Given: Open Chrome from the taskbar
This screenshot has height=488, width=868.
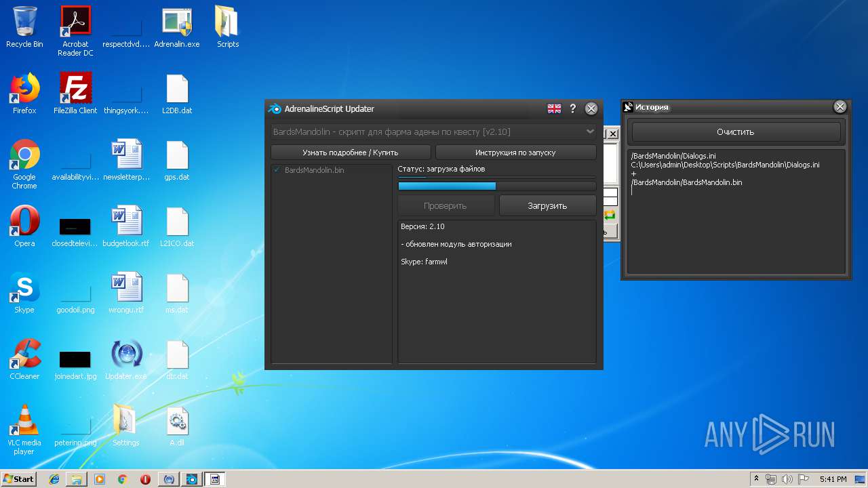Looking at the screenshot, I should click(122, 479).
